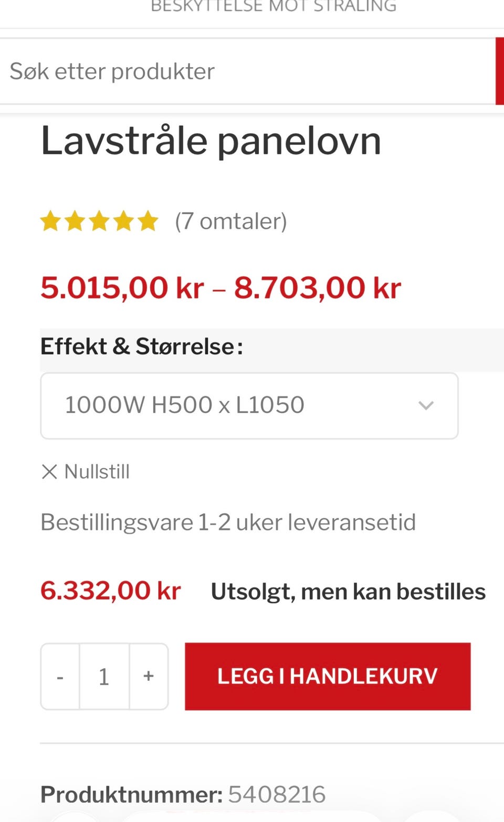The width and height of the screenshot is (504, 822).
Task: Increase quantity with the plus button
Action: coord(149,676)
